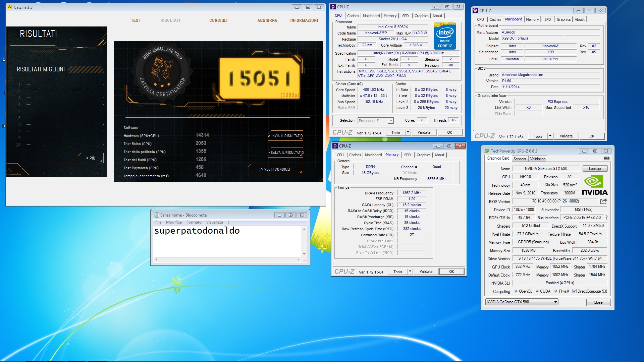The height and width of the screenshot is (362, 644).
Task: Open the File menu in Notepad
Action: click(x=158, y=222)
